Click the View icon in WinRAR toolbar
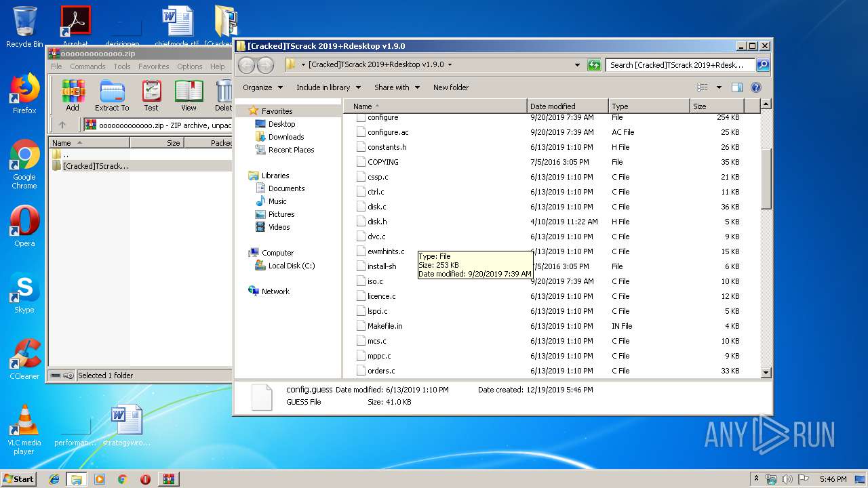868x488 pixels. coord(189,96)
